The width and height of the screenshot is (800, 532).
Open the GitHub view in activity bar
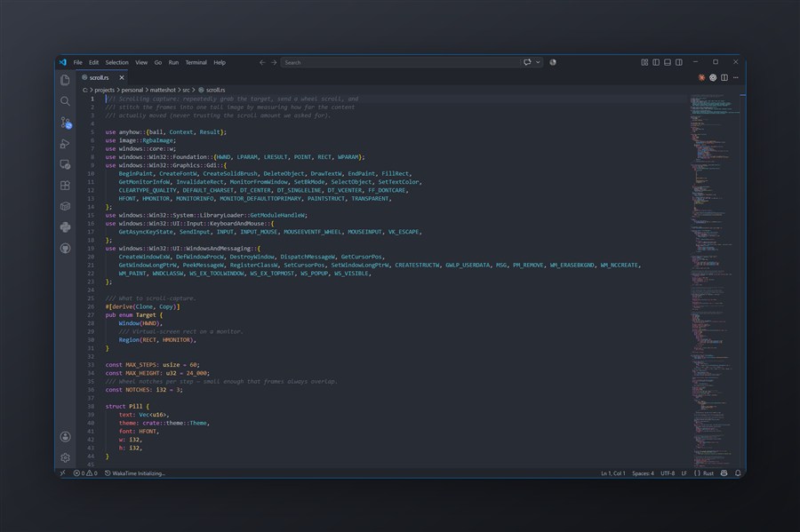tap(65, 248)
